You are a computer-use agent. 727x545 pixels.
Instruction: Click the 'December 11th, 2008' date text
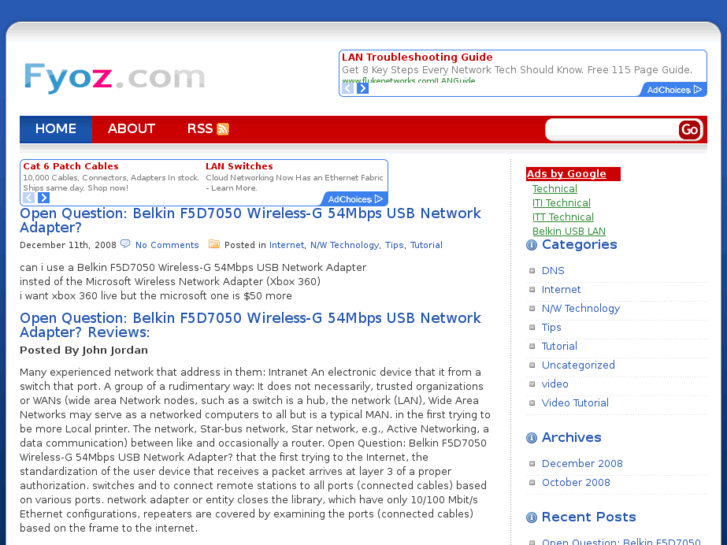coord(68,245)
